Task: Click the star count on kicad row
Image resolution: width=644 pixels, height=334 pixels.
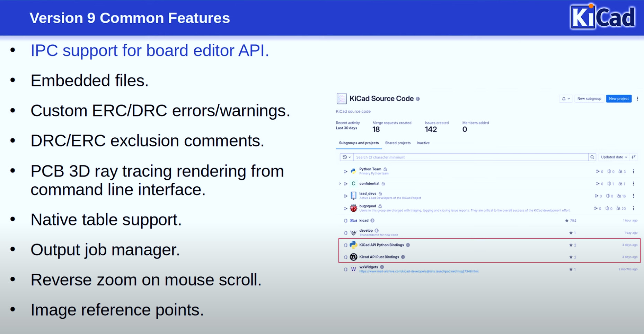Action: click(571, 221)
